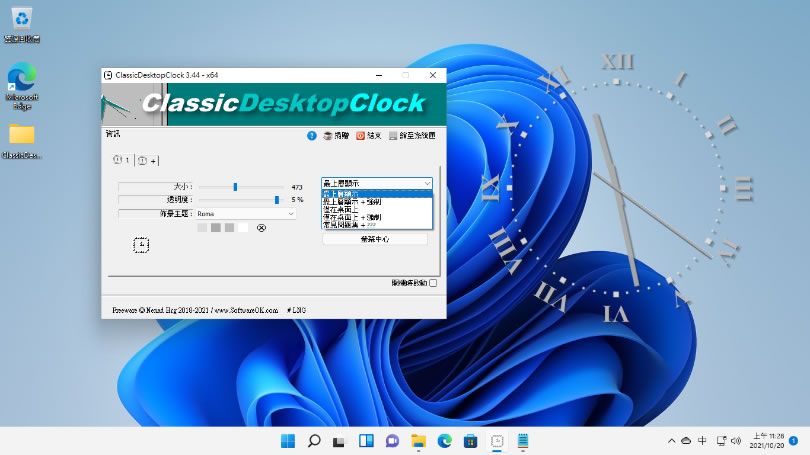810x455 pixels.
Task: Click the # LNG language link
Action: click(x=297, y=310)
